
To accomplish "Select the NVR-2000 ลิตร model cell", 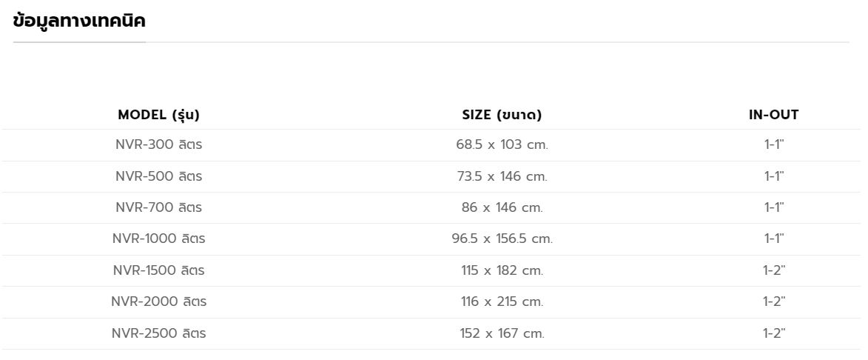I will coord(159,301).
